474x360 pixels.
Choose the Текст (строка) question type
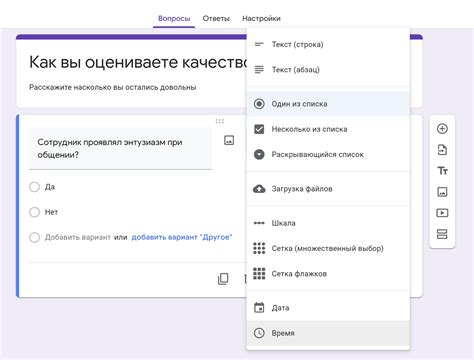(328, 44)
